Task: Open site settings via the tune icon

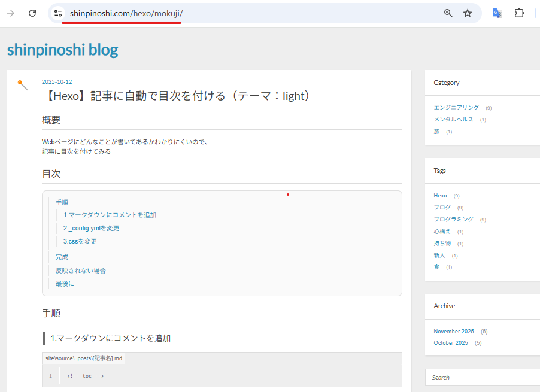Action: (x=57, y=13)
